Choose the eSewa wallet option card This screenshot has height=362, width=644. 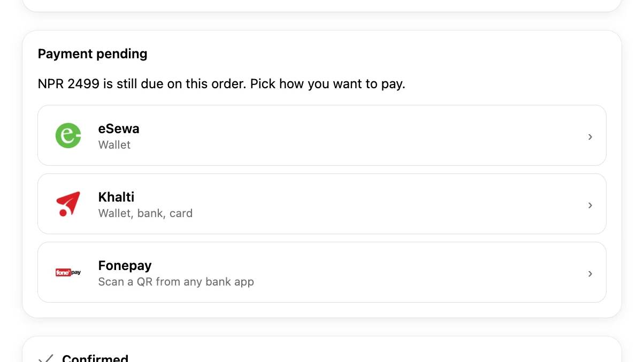(x=322, y=135)
